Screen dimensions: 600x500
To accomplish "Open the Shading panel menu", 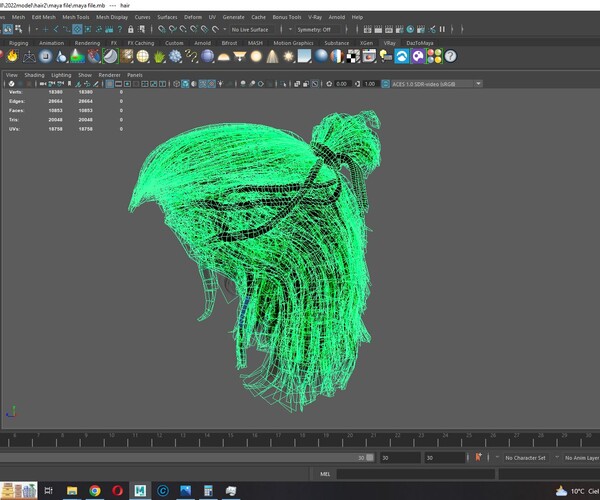I will pos(34,75).
